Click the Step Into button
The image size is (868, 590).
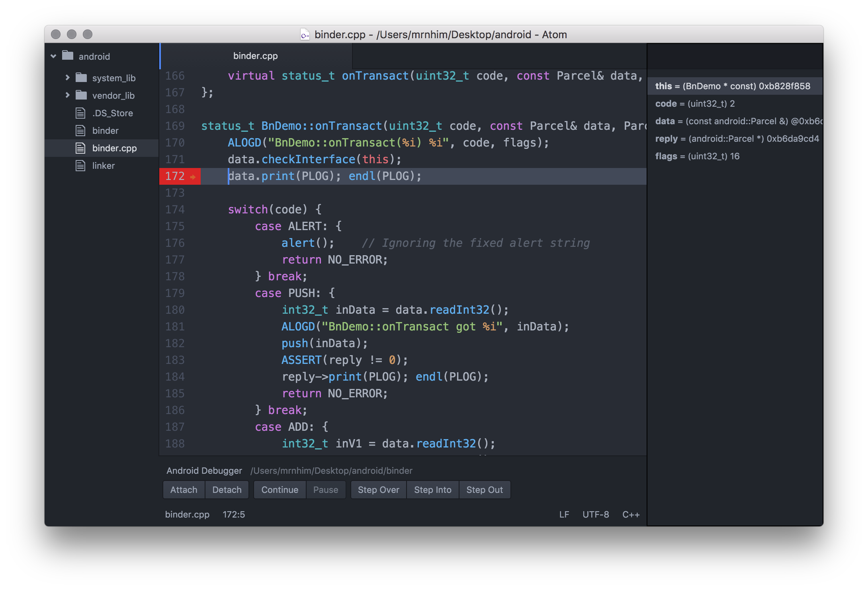point(432,490)
